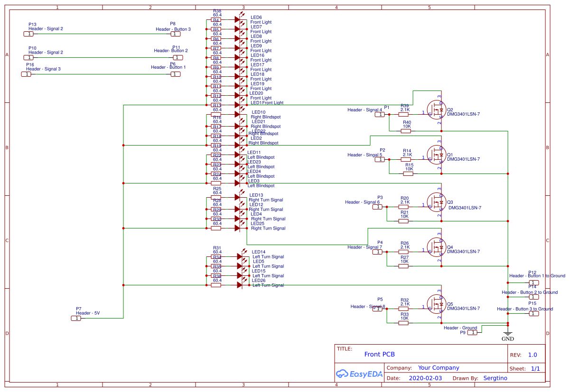Select the P8 Header Button 3 connector
The height and width of the screenshot is (392, 570).
[x=177, y=34]
